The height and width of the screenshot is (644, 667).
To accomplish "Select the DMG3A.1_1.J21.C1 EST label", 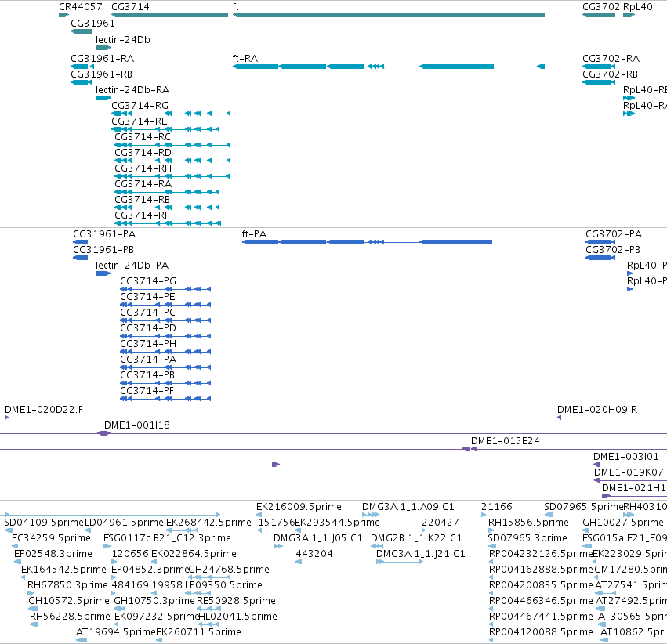I will [421, 553].
